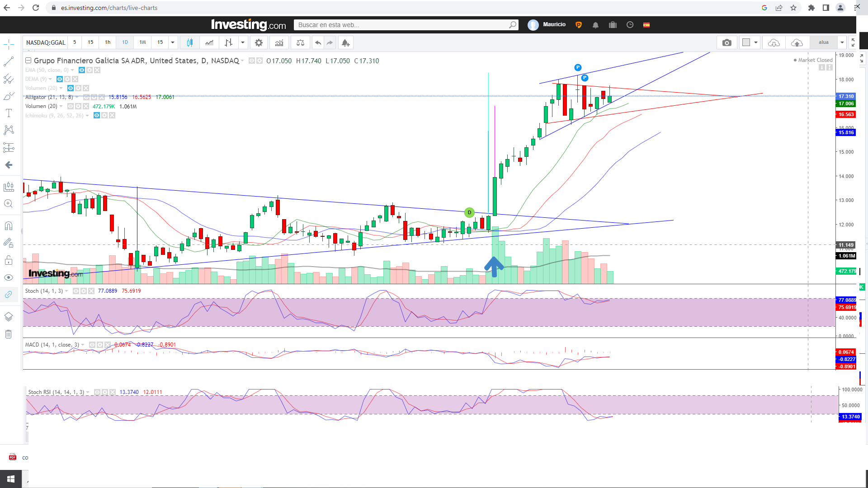The image size is (868, 488).
Task: Change site language via Spanish flag
Action: pyautogui.click(x=646, y=25)
